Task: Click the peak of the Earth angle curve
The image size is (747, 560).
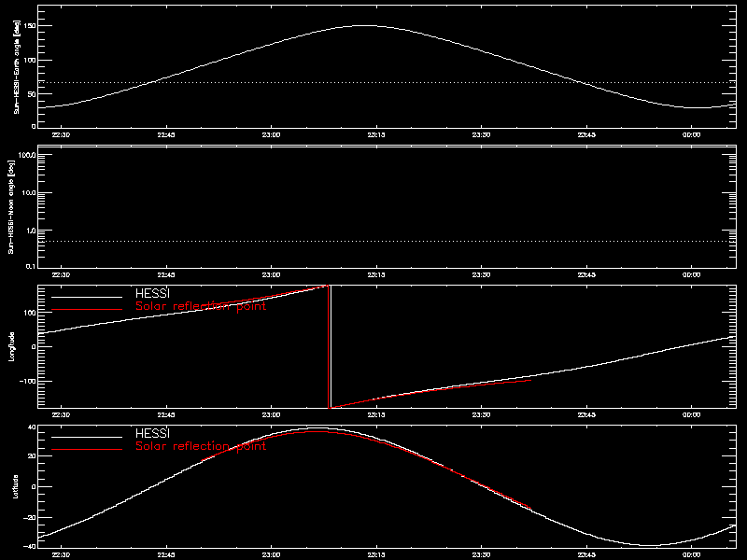Action: [362, 26]
